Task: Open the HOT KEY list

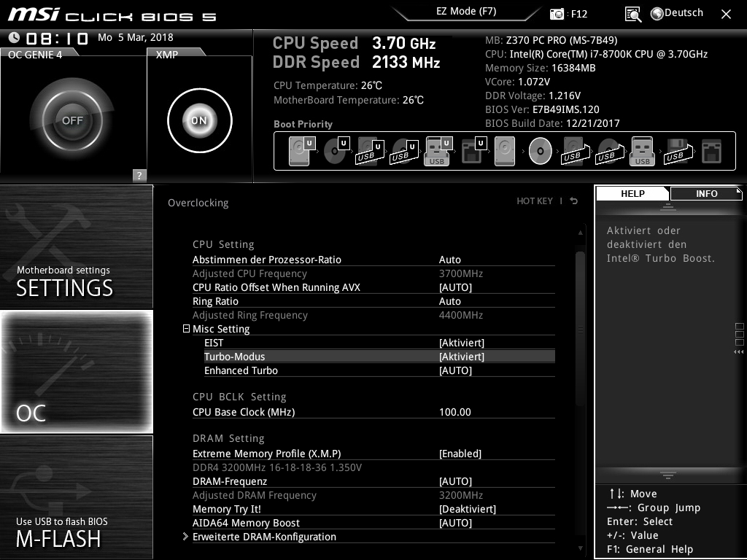Action: tap(535, 201)
